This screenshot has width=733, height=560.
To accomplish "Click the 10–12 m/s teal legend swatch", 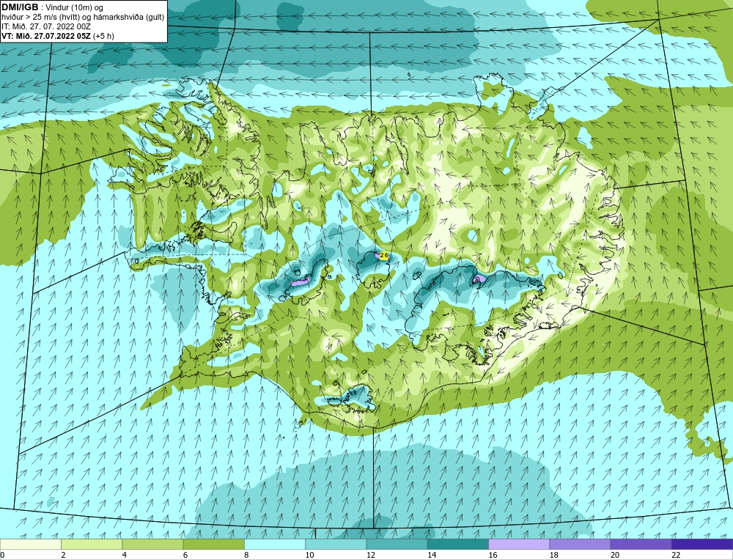I will click(x=336, y=545).
